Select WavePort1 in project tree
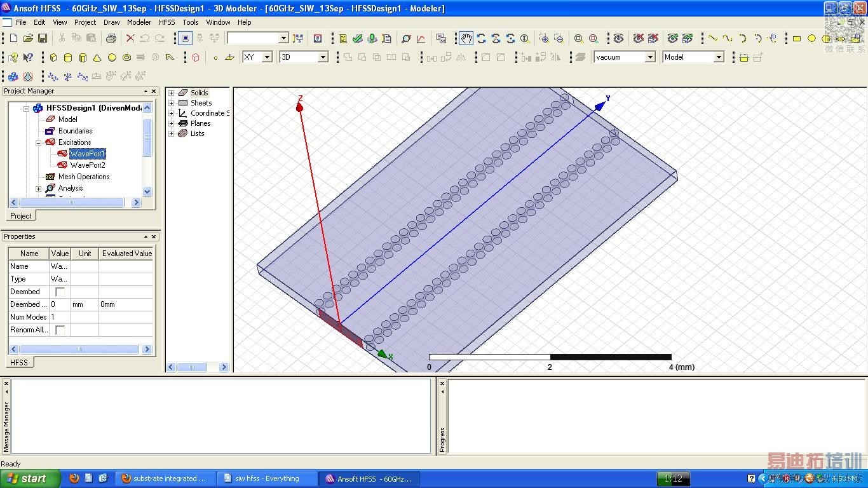This screenshot has width=868, height=488. 88,154
